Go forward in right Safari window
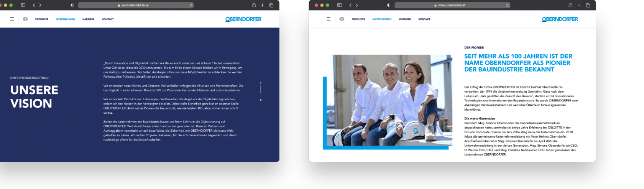 (357, 5)
